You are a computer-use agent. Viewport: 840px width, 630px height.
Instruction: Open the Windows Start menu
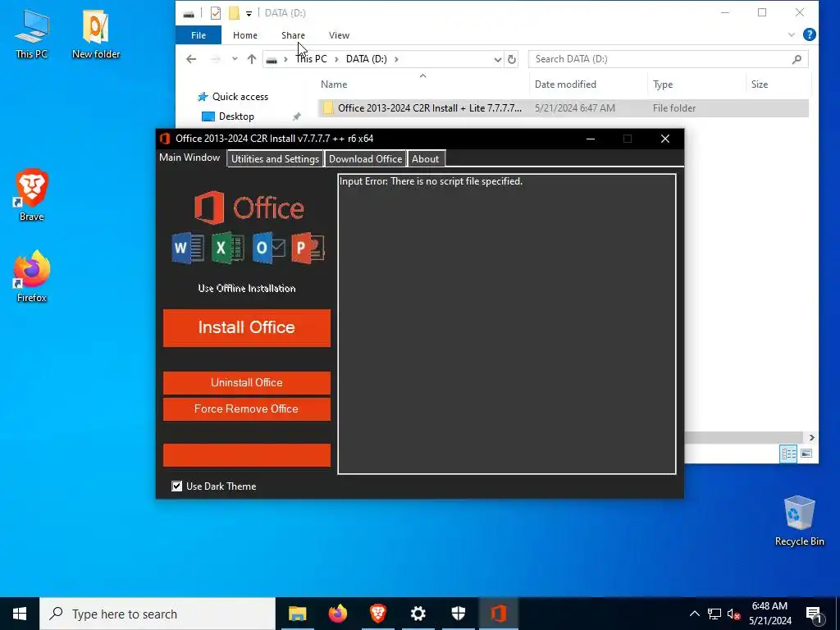(20, 614)
